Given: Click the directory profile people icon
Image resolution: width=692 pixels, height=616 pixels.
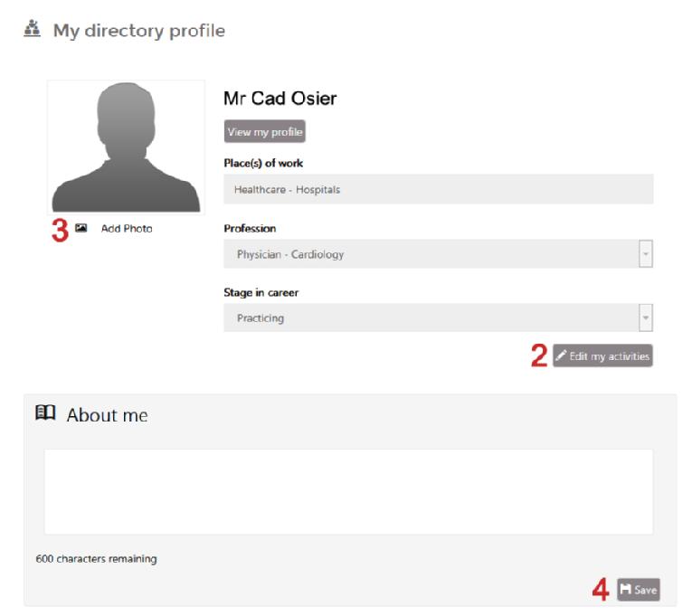Looking at the screenshot, I should 33,31.
